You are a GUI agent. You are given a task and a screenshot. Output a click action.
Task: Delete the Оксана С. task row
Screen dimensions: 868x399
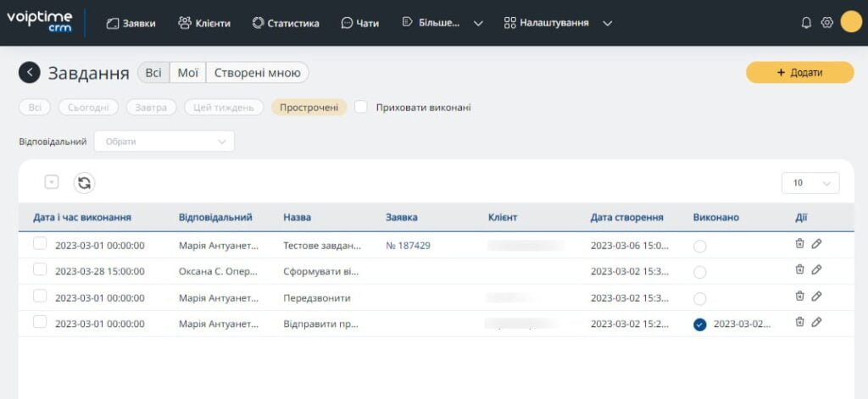[x=799, y=269]
